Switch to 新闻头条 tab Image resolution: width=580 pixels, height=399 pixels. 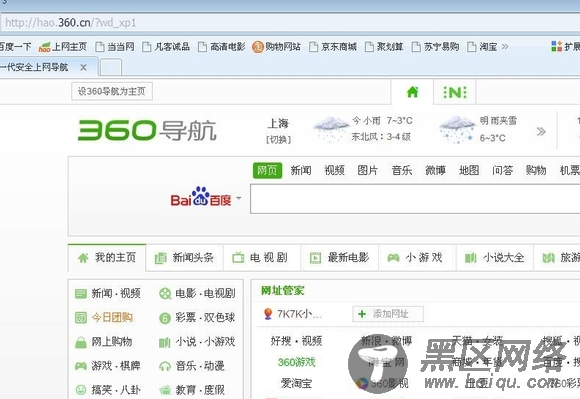click(185, 258)
